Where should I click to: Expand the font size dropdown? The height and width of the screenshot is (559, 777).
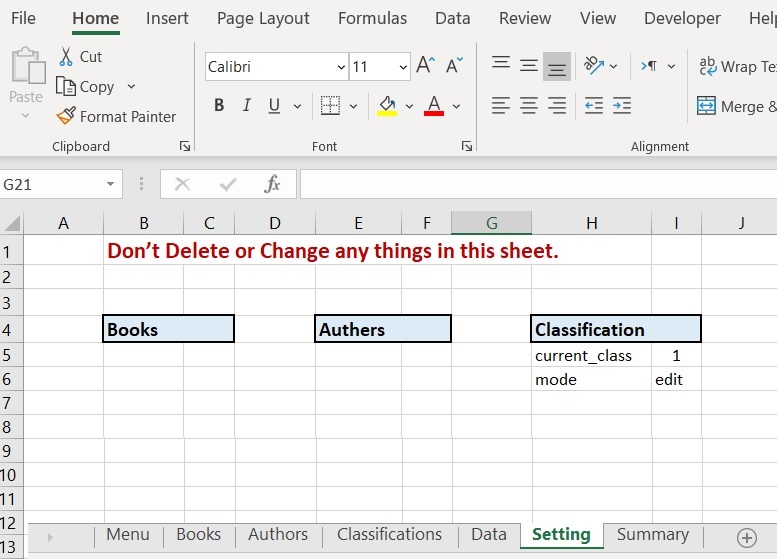pyautogui.click(x=403, y=67)
